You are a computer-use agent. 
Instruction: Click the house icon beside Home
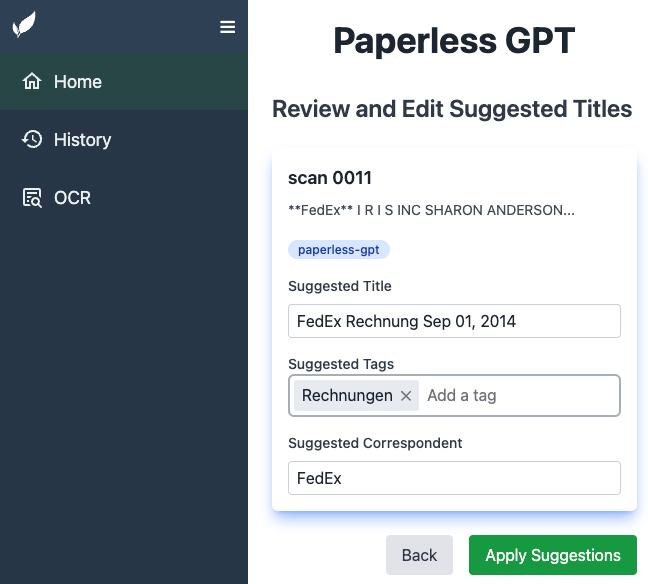[32, 82]
